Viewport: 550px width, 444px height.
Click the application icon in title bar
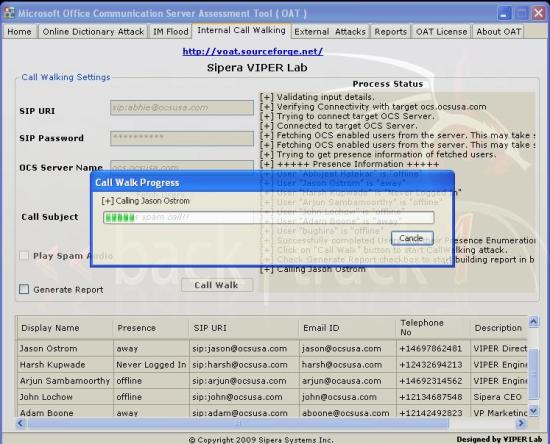tap(9, 13)
